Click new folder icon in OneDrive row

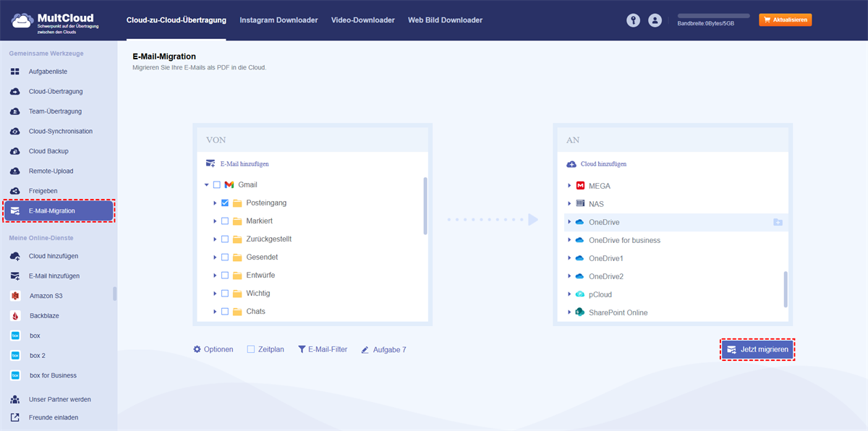point(778,222)
